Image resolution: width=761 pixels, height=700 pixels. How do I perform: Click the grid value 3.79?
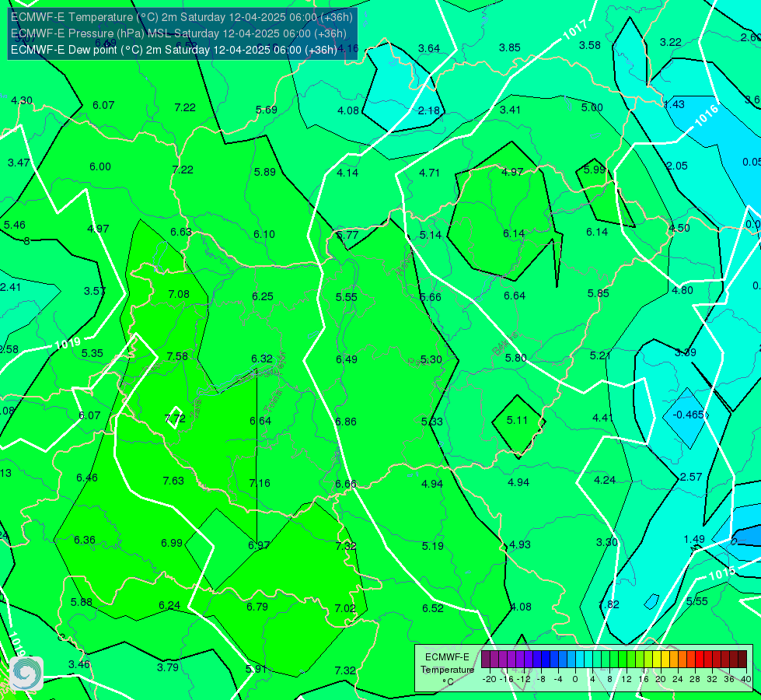(x=168, y=667)
